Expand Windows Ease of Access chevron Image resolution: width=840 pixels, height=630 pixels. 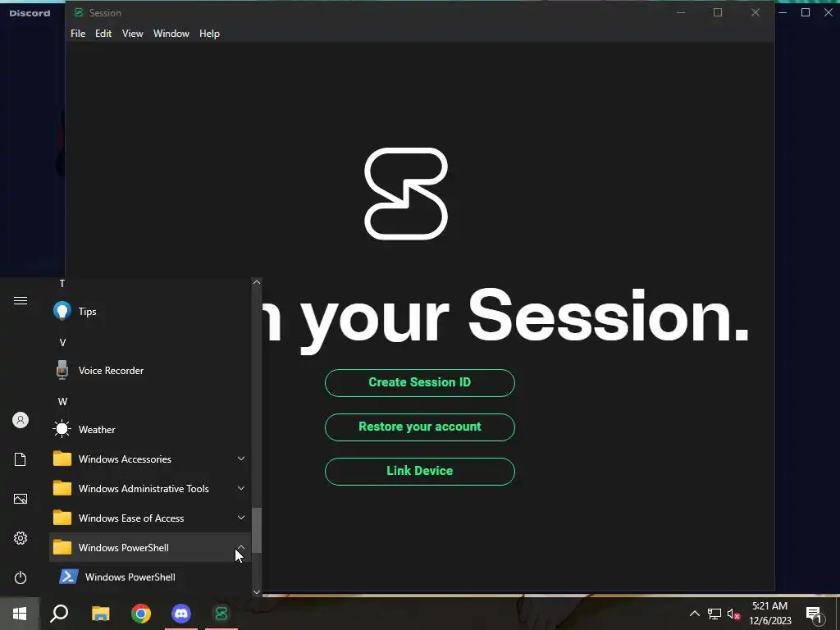point(241,518)
